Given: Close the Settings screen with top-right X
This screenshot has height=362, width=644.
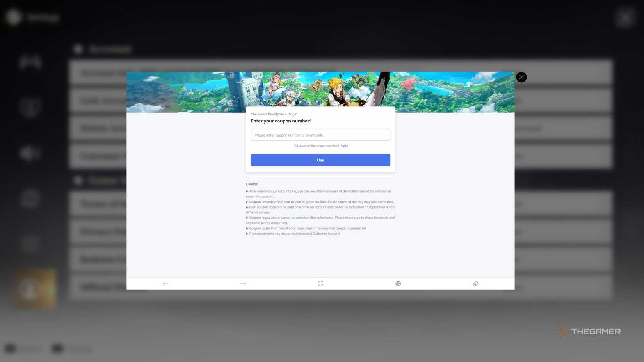Looking at the screenshot, I should coord(625,18).
